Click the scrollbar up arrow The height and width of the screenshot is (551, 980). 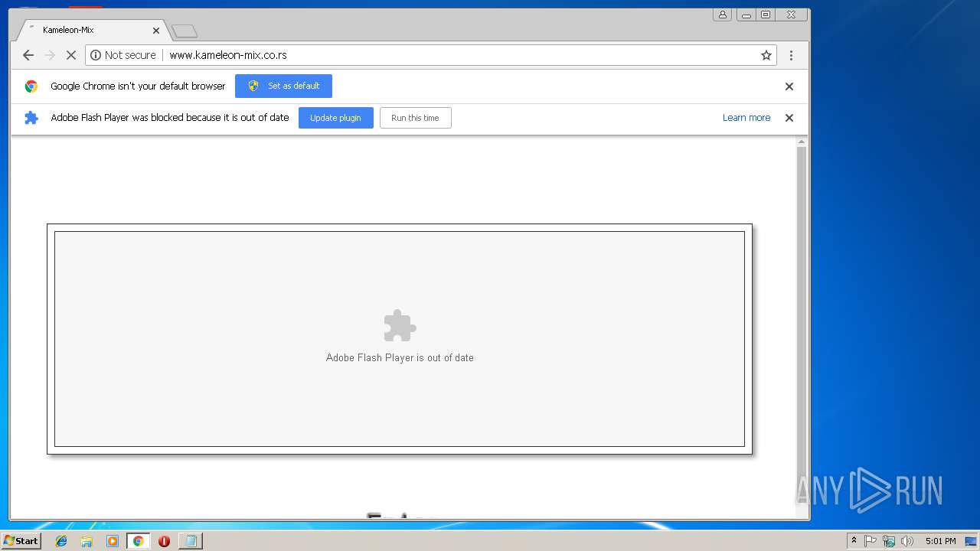802,142
